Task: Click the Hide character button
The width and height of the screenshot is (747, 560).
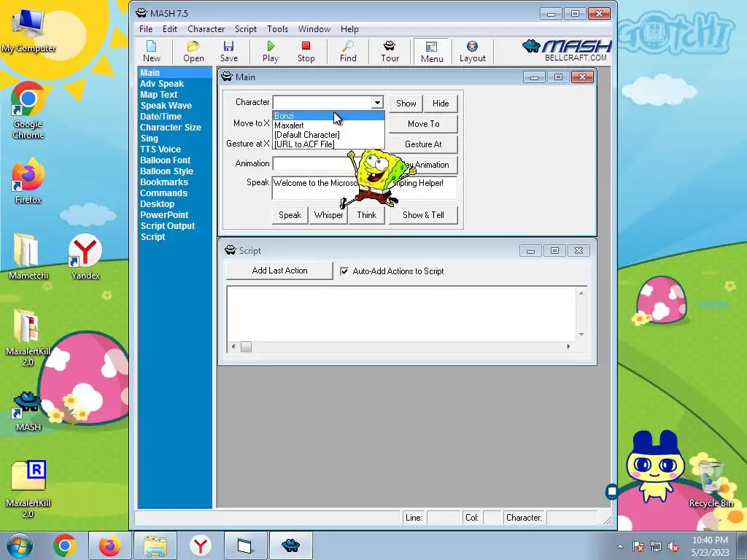Action: point(441,104)
